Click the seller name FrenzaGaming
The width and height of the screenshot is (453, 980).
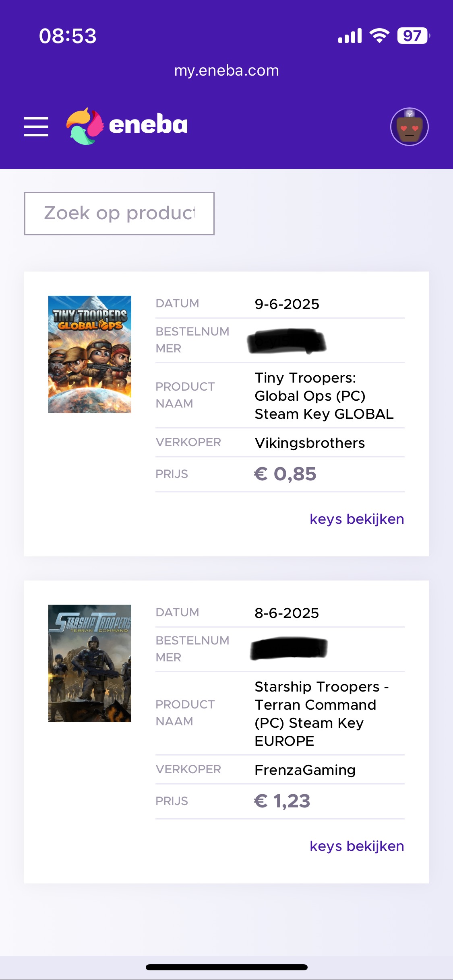(305, 770)
